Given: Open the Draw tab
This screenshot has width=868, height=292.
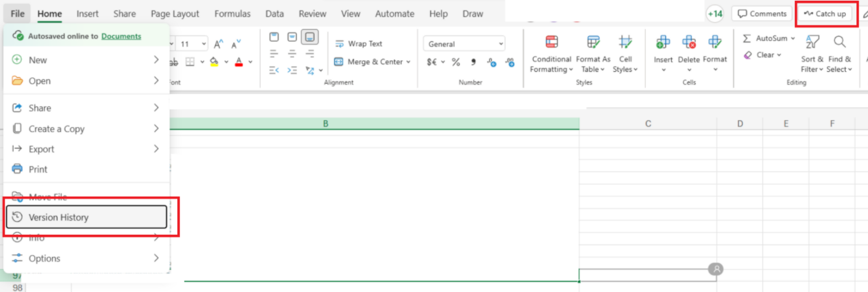Looking at the screenshot, I should point(473,13).
